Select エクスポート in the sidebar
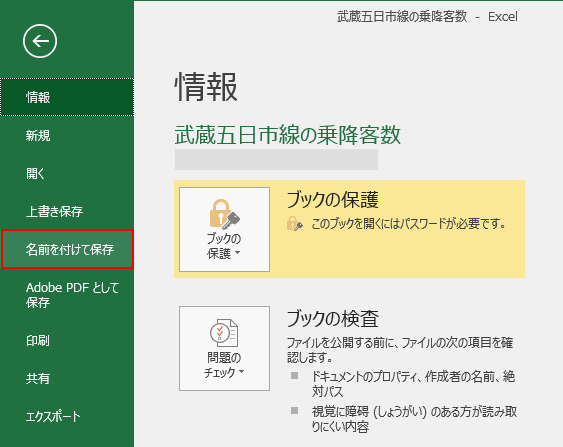The image size is (563, 447). tap(67, 416)
